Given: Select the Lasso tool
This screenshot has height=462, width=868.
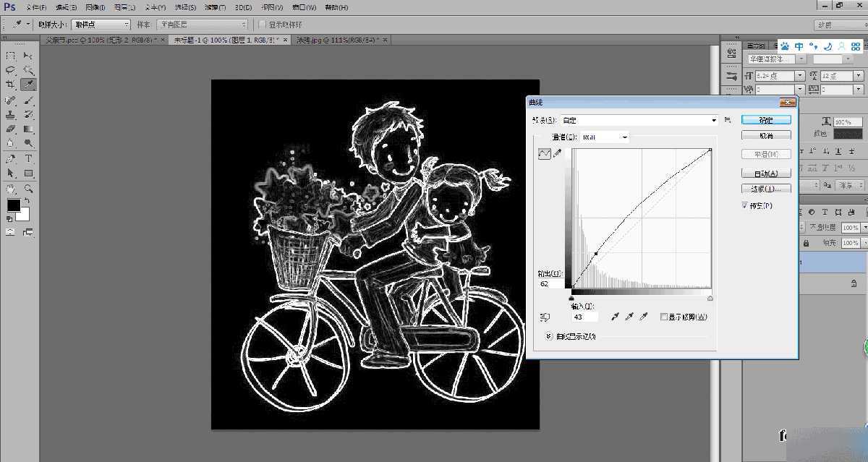Looking at the screenshot, I should 11,70.
